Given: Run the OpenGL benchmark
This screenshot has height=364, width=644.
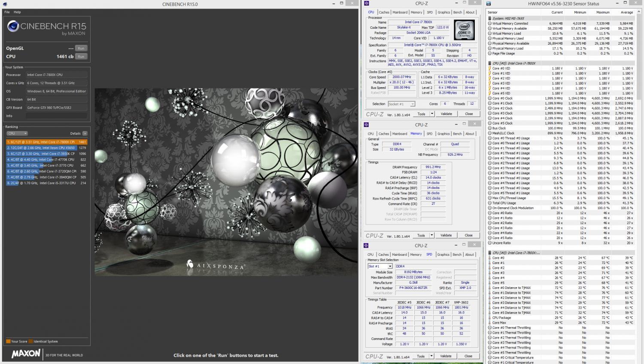Looking at the screenshot, I should tap(81, 48).
